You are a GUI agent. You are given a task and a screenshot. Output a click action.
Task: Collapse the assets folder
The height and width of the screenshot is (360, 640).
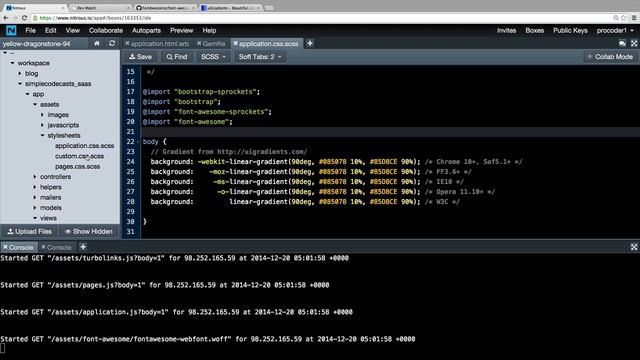click(35, 104)
